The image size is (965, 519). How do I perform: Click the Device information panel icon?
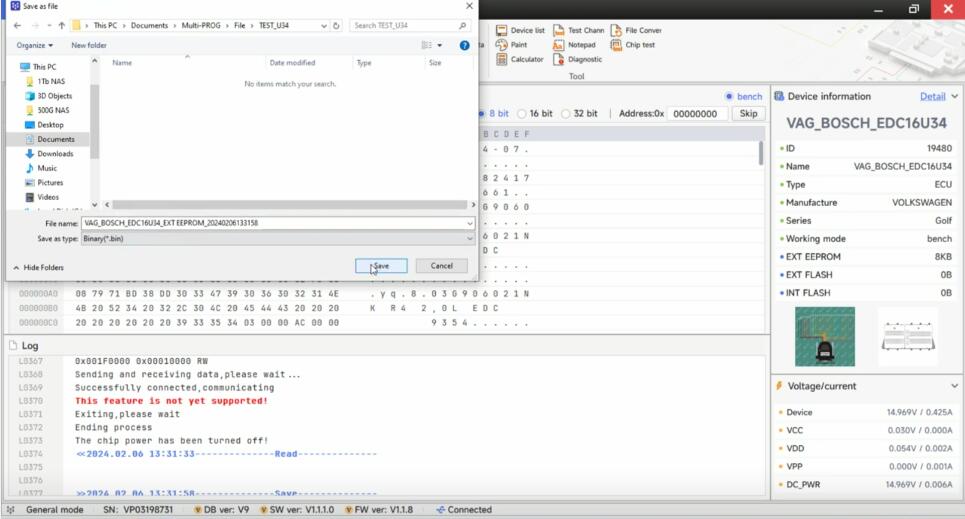779,97
